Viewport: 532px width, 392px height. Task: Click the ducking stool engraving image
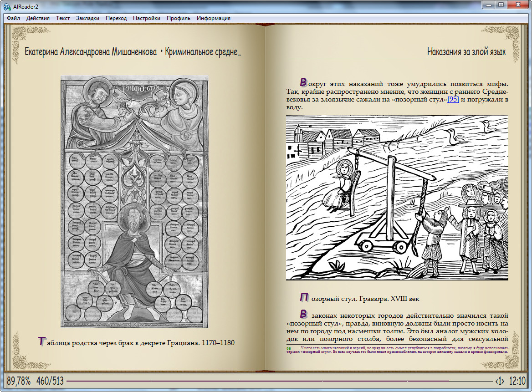[397, 198]
